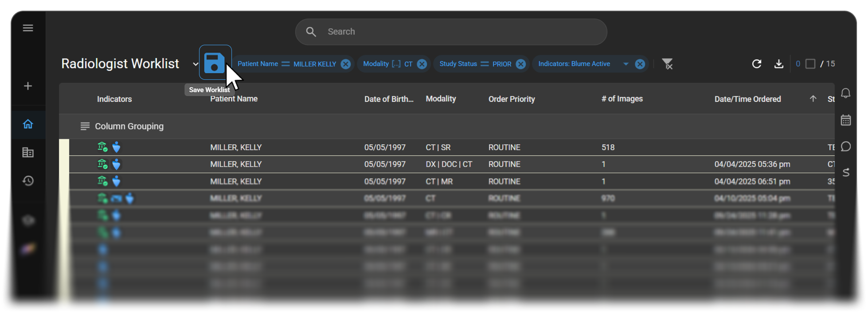
Task: Remove the Patient Name filter chip
Action: pyautogui.click(x=346, y=64)
